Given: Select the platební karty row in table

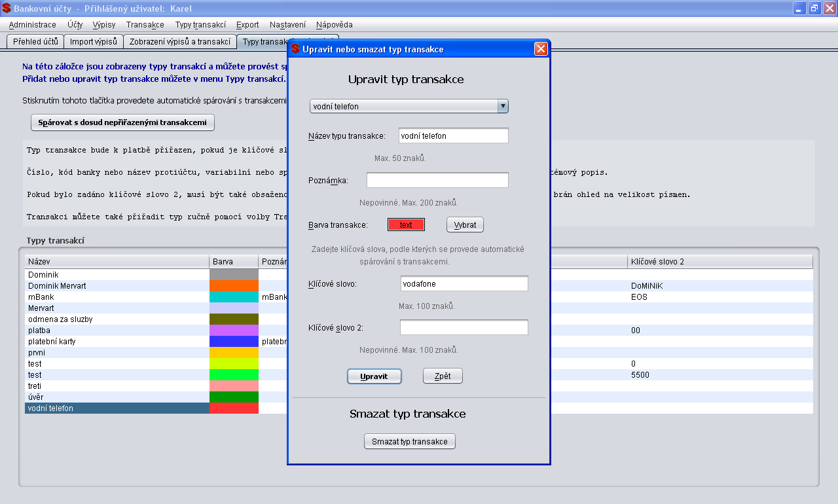Looking at the screenshot, I should coord(419,342).
